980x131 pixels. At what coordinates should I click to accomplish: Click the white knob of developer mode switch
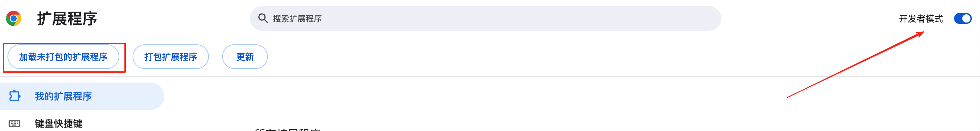(967, 18)
